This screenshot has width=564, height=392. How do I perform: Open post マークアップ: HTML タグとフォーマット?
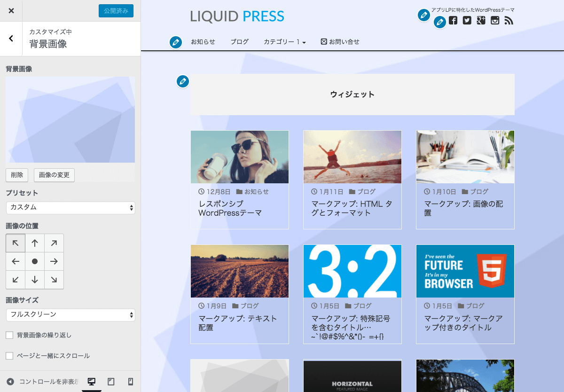pos(352,208)
